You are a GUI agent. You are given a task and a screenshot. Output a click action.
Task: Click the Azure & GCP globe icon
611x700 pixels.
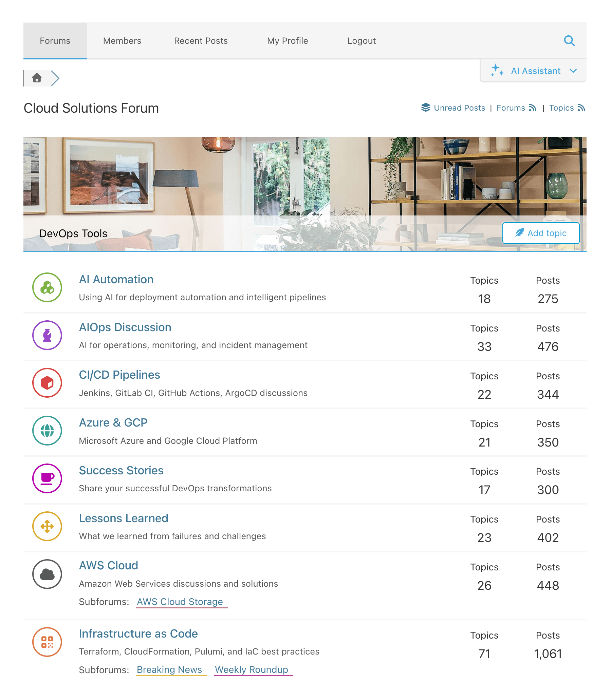47,431
